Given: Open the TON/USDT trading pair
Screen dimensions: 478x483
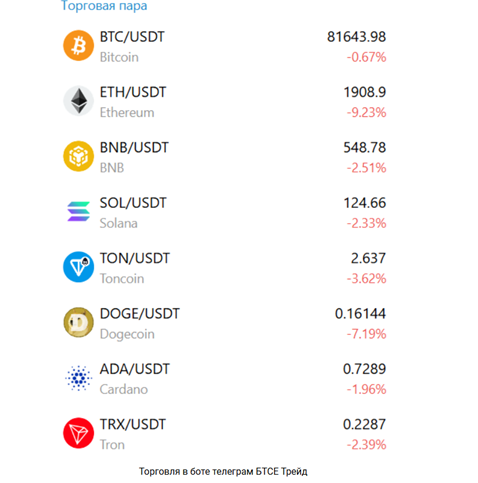Looking at the screenshot, I should click(135, 258).
